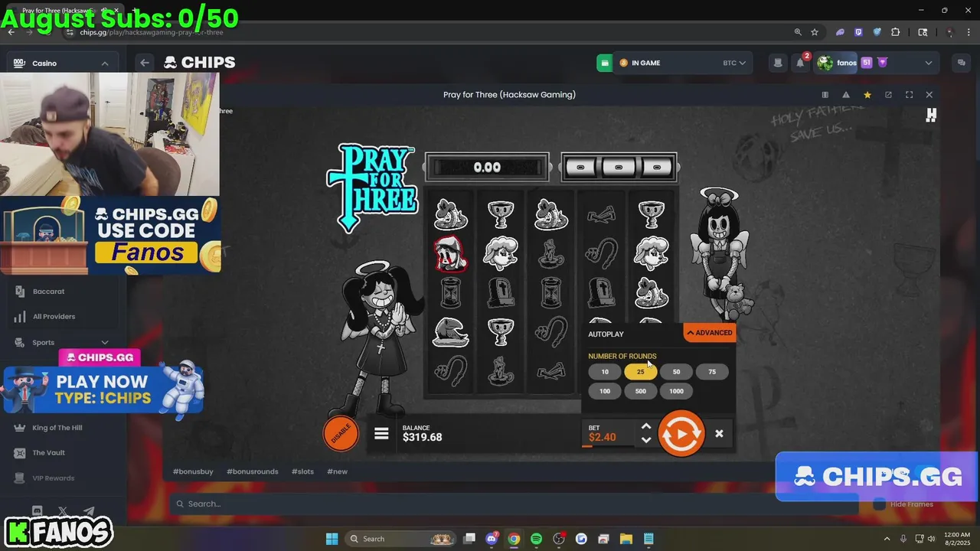Open Discord from the taskbar
This screenshot has width=980, height=551.
(x=492, y=539)
